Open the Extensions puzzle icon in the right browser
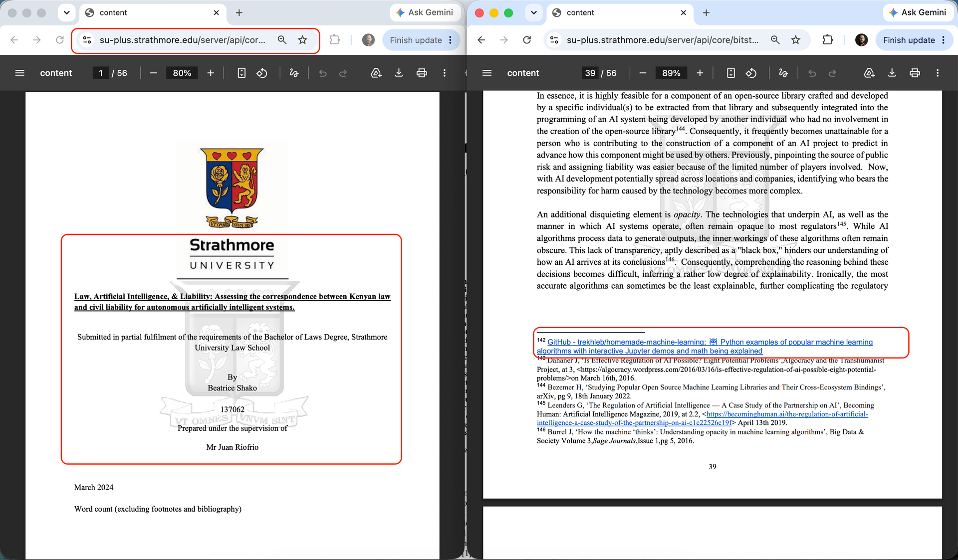958x560 pixels. tap(828, 40)
